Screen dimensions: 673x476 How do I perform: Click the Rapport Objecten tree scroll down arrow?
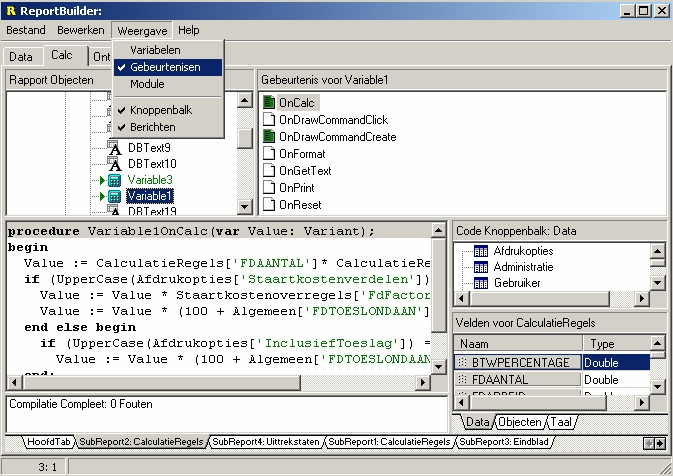[x=245, y=207]
